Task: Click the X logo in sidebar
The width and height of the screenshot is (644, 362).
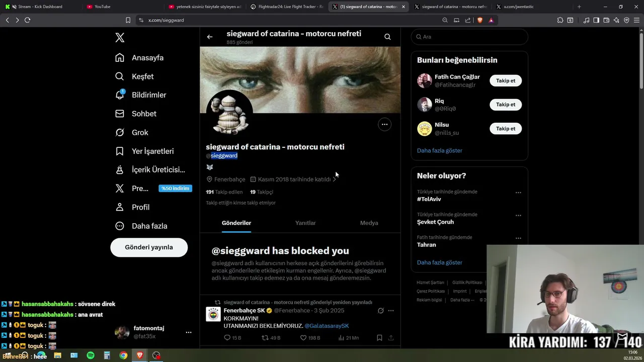Action: [120, 38]
